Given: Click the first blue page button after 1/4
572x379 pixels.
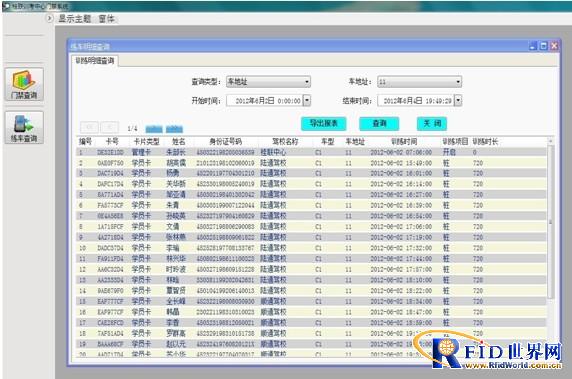Looking at the screenshot, I should (154, 129).
